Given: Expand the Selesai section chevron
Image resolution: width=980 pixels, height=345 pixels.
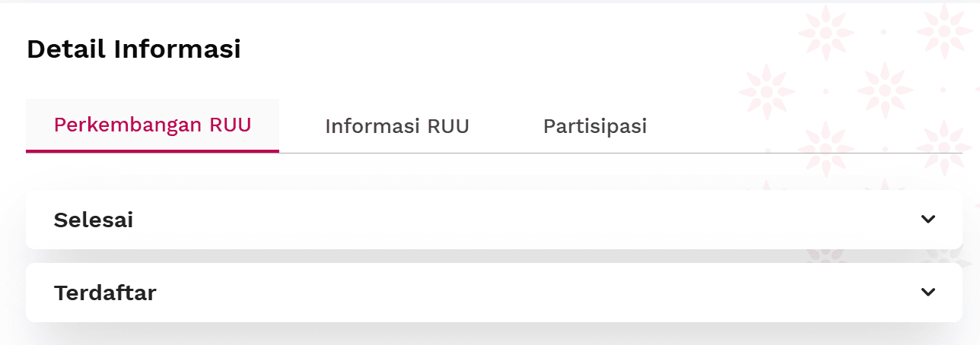Looking at the screenshot, I should point(928,220).
